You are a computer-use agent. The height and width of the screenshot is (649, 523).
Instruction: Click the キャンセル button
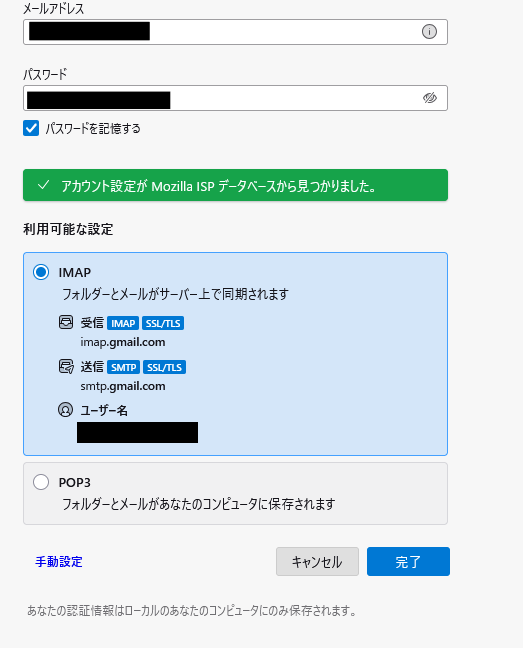(317, 562)
